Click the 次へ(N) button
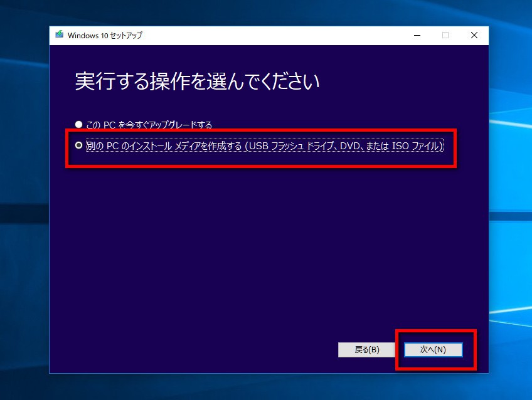Viewport: 532px width, 400px height. (433, 349)
